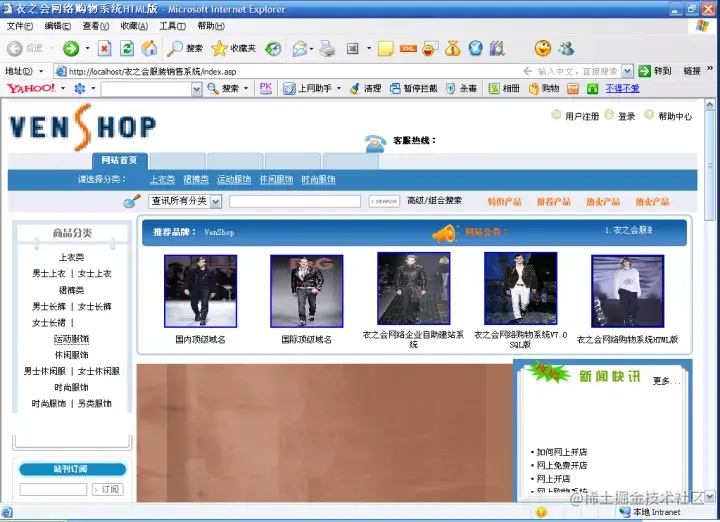Click the Messenger buddies icon
The image size is (720, 522).
566,48
